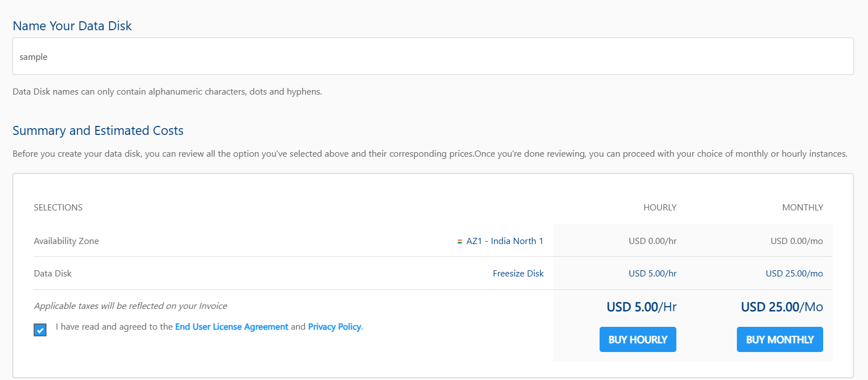
Task: Click the data disk name input field
Action: pyautogui.click(x=433, y=57)
